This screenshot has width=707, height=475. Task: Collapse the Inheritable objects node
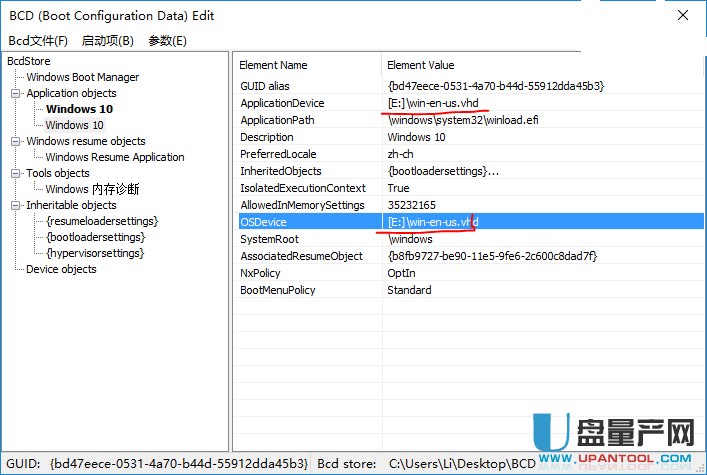click(16, 205)
